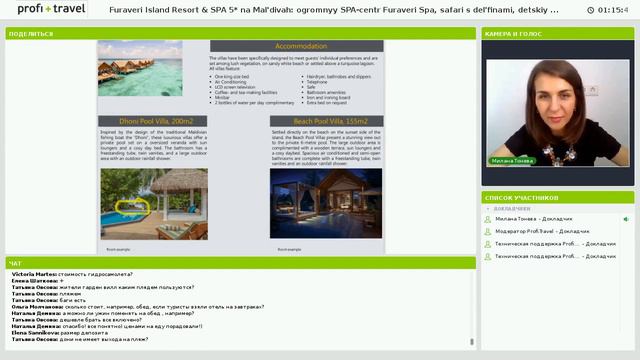Select the Чат panel header

(x=240, y=263)
